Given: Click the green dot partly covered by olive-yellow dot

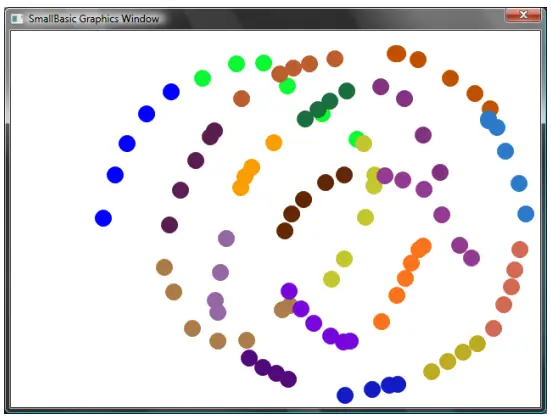Looking at the screenshot, I should (356, 139).
